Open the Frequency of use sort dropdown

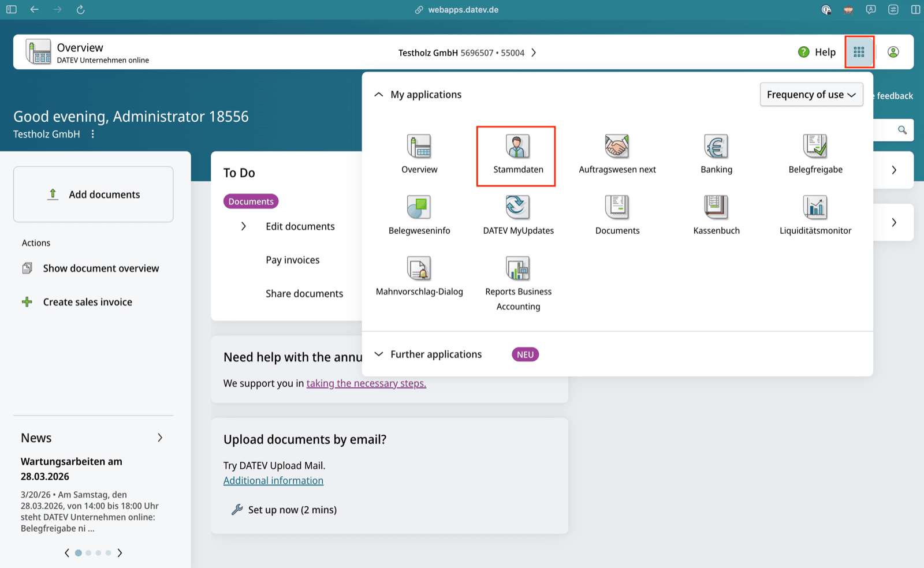point(811,95)
